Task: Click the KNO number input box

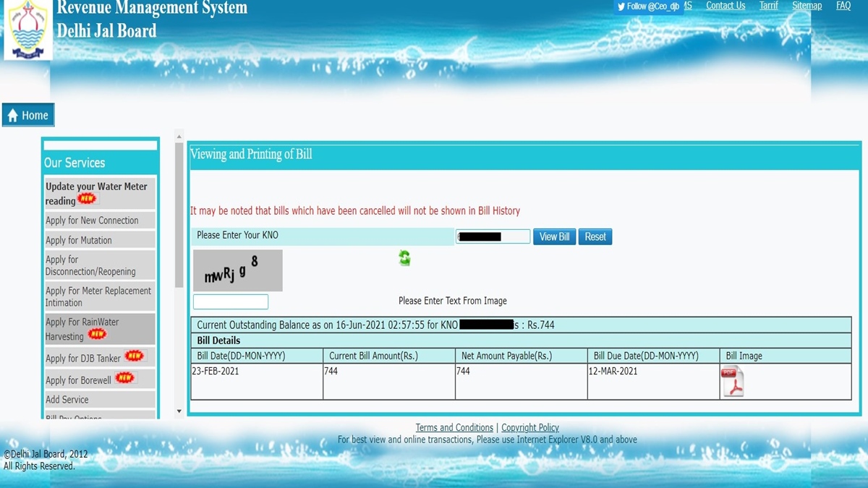Action: tap(492, 236)
